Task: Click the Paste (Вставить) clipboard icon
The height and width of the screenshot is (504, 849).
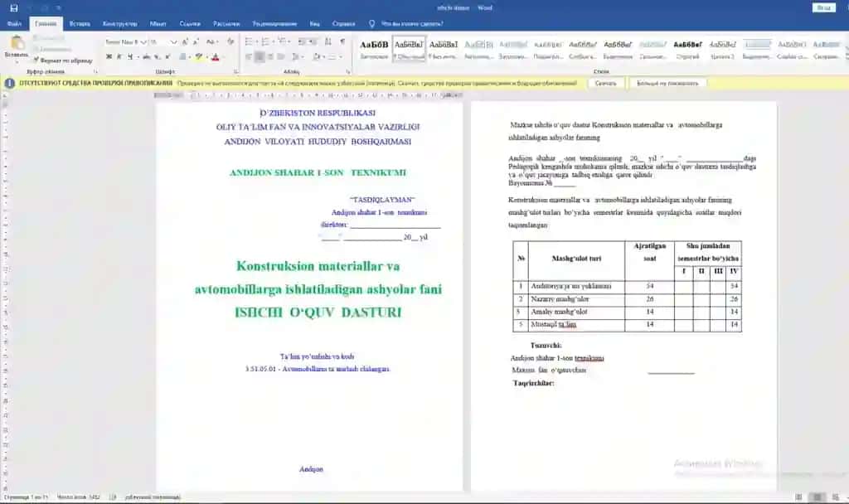Action: tap(17, 43)
